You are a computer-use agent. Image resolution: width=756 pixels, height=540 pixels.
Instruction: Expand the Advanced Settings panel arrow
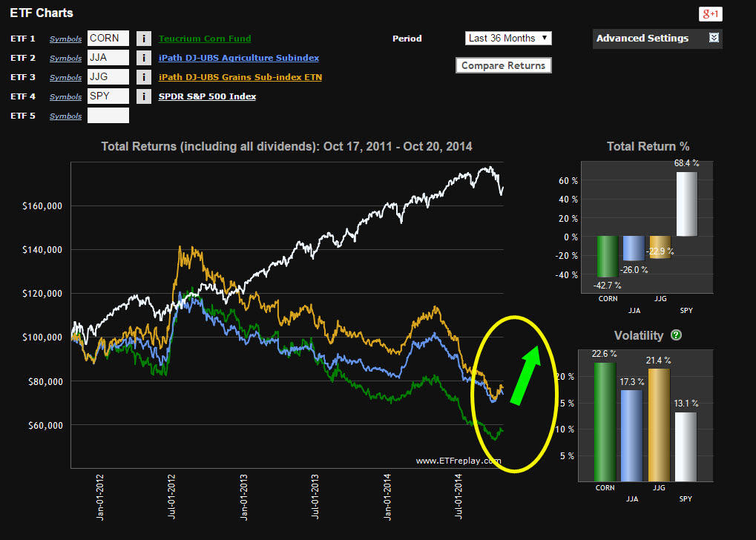tap(714, 39)
